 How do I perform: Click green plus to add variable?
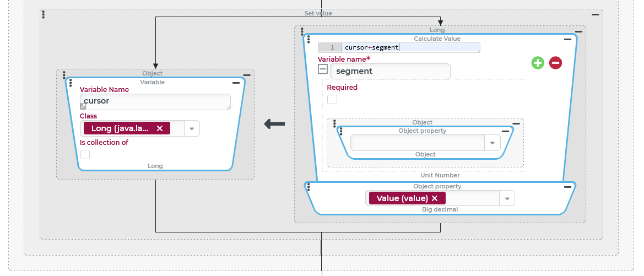538,63
